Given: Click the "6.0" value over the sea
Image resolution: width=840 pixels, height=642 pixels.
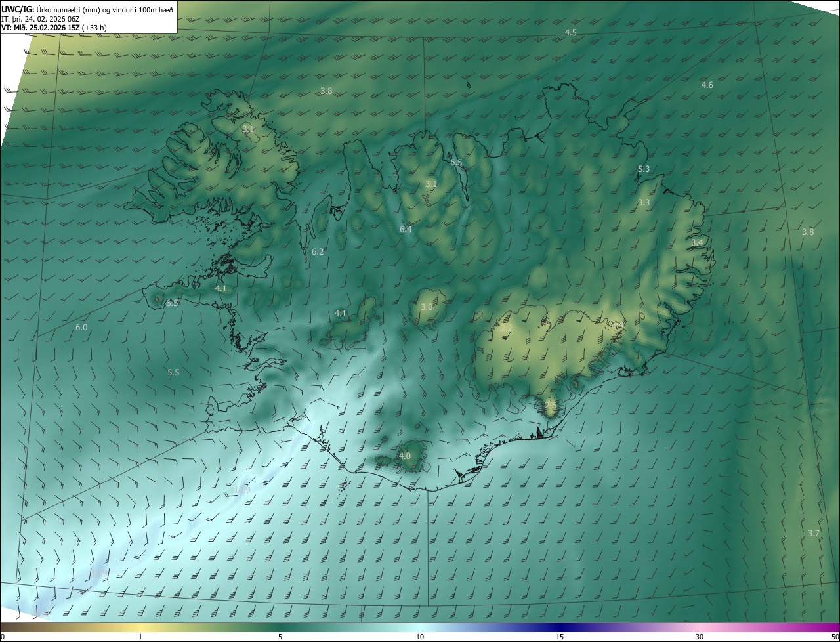Looking at the screenshot, I should [81, 327].
